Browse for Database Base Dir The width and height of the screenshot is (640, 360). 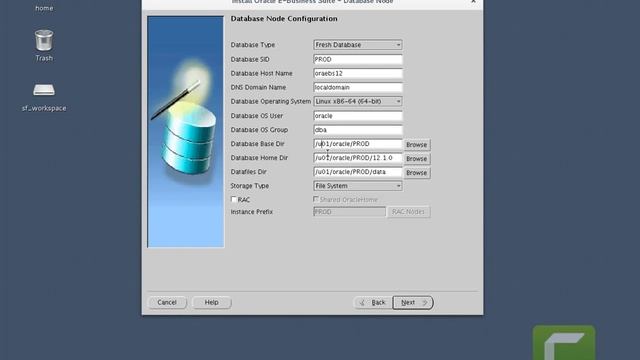click(416, 144)
